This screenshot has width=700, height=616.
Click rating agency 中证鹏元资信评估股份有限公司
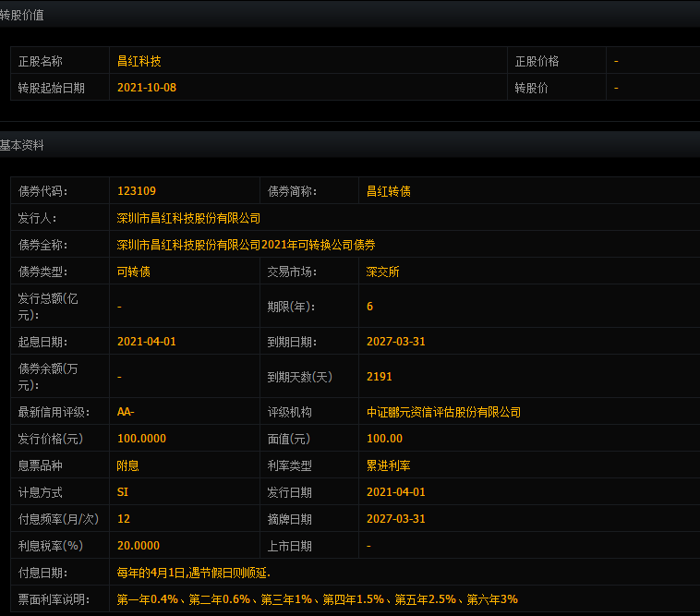coord(444,412)
